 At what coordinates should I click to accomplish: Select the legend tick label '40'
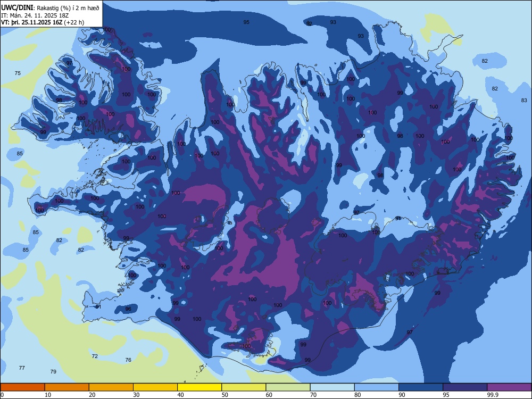pyautogui.click(x=180, y=395)
